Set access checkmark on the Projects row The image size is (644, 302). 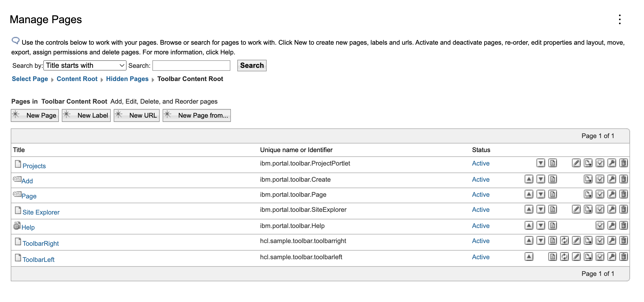coord(600,163)
